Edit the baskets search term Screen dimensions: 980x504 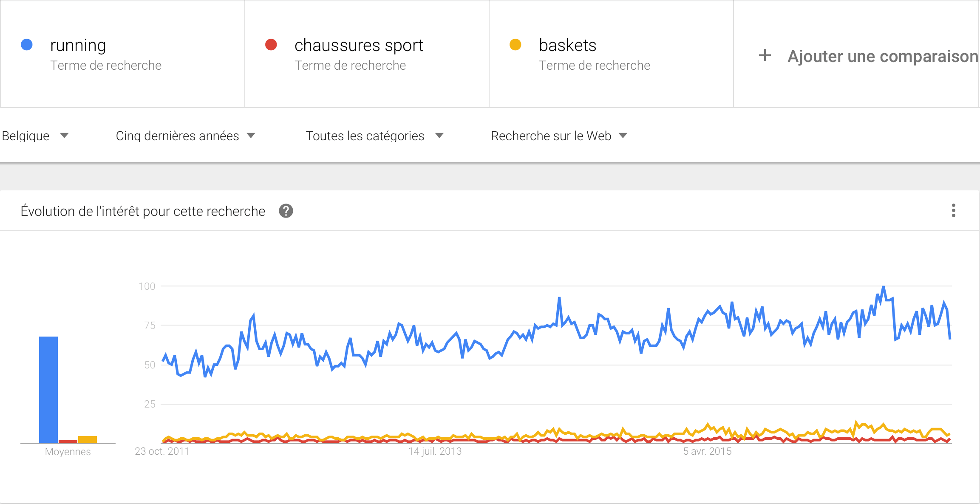[x=567, y=45]
